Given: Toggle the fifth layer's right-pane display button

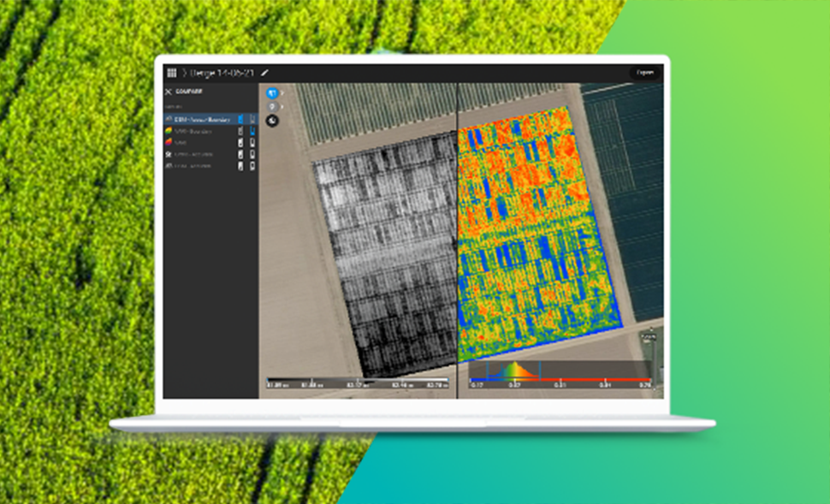Looking at the screenshot, I should pos(252,166).
